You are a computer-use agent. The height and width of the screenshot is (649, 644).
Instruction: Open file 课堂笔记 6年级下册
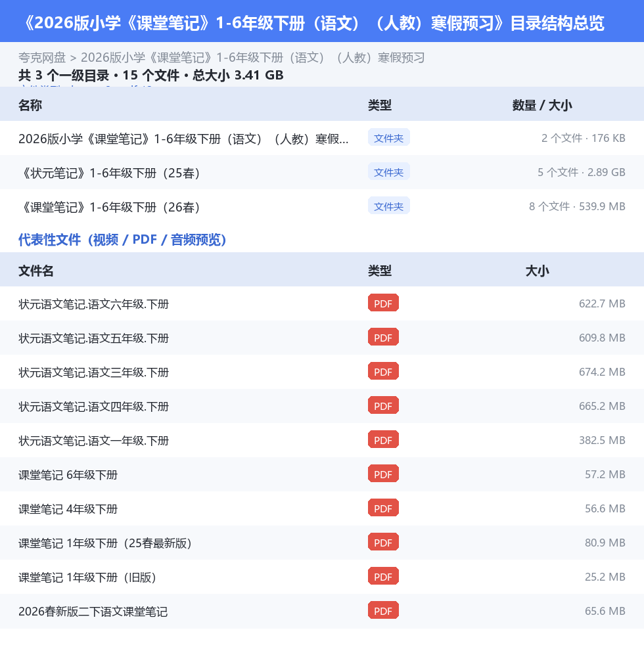point(68,475)
